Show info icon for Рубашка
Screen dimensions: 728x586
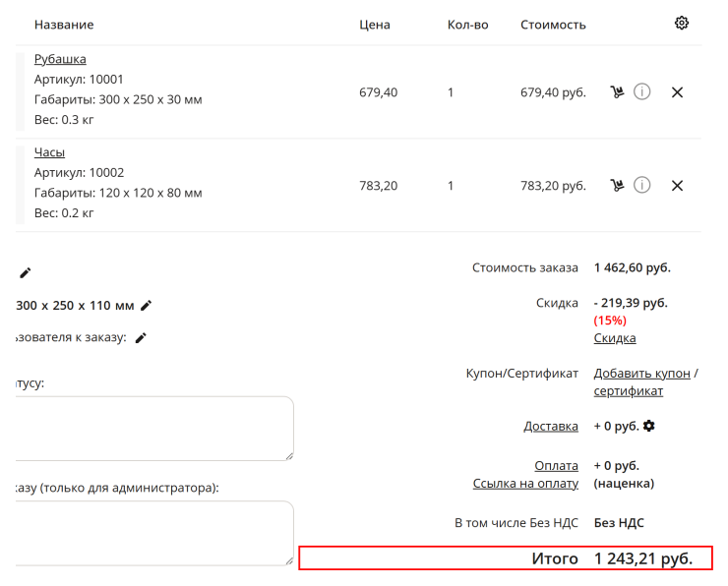pyautogui.click(x=641, y=91)
